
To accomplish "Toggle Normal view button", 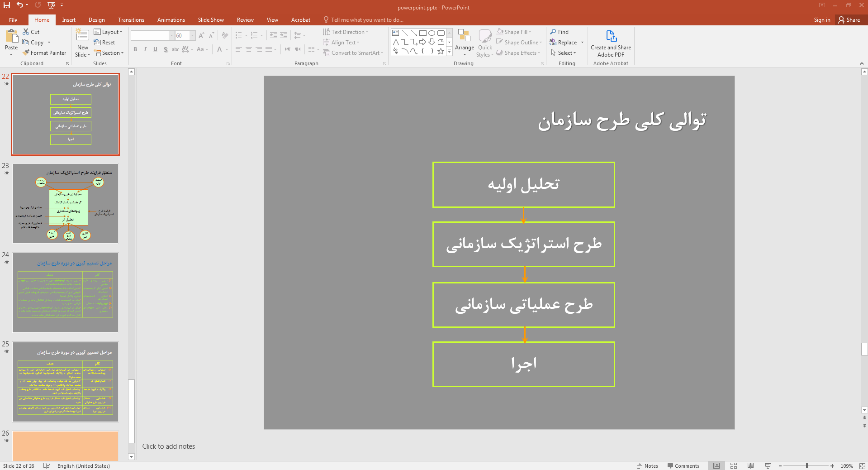I will tap(716, 465).
